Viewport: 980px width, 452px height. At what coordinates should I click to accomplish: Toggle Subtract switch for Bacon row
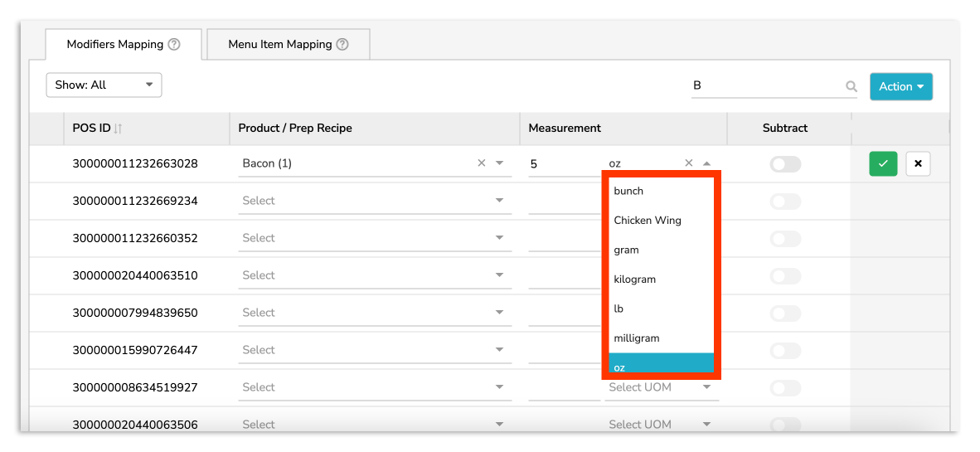click(785, 164)
